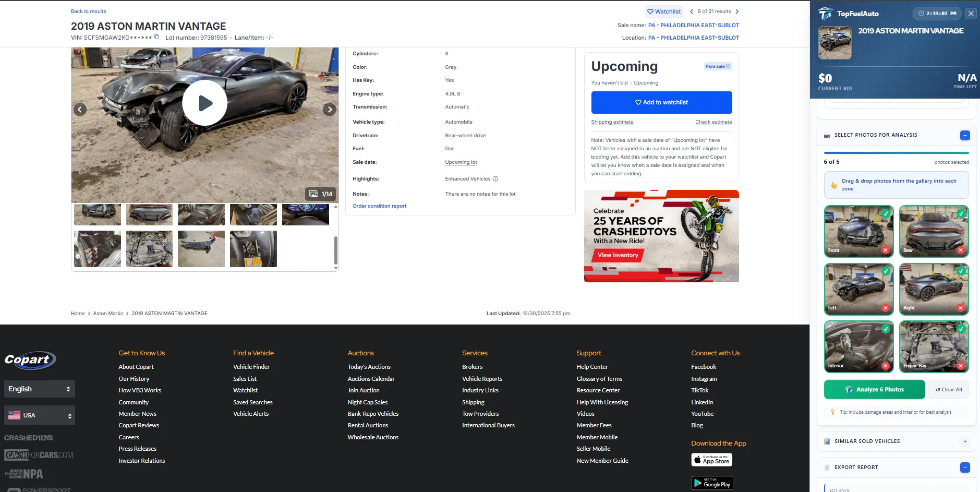
Task: Click the copy icon next to the VIN
Action: 157,37
